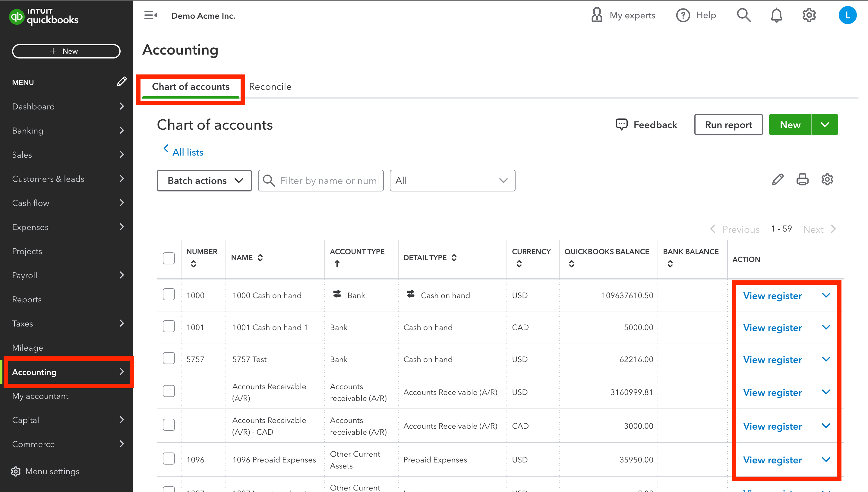Tick the checkbox for 5757 Test row
This screenshot has width=868, height=492.
tap(169, 358)
